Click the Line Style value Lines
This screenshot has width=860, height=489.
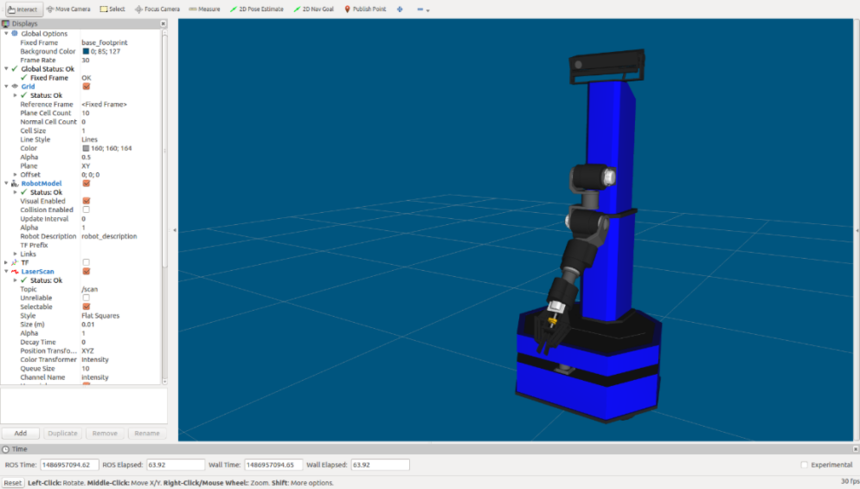point(89,139)
